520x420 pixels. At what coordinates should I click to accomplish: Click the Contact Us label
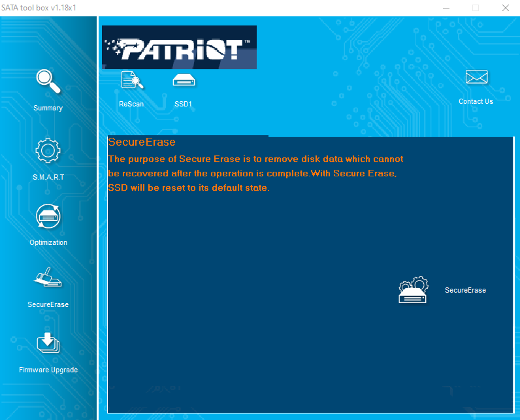(476, 101)
